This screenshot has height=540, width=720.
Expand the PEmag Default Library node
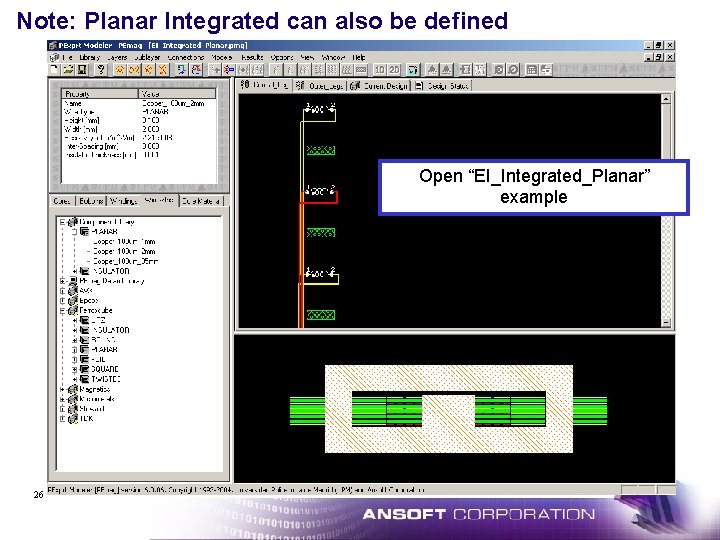(63, 281)
